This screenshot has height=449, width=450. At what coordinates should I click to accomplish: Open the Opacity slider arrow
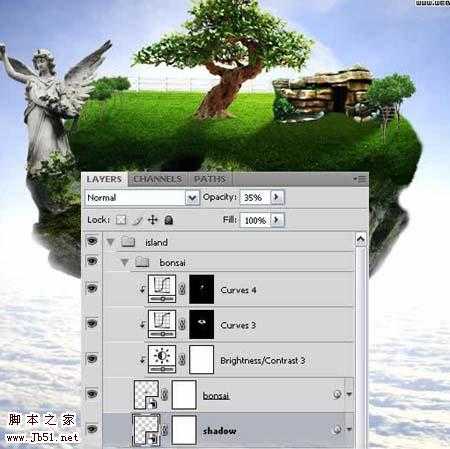point(277,197)
